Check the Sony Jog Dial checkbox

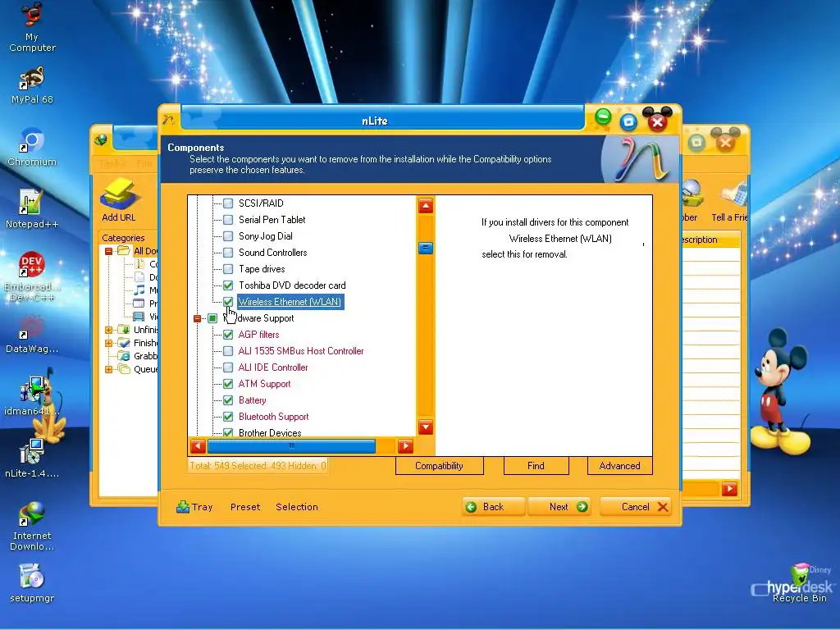pos(228,236)
